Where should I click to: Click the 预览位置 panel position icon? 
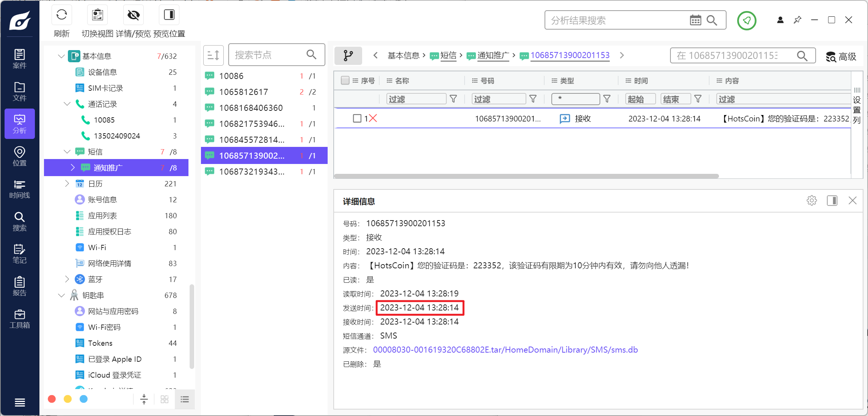[169, 15]
